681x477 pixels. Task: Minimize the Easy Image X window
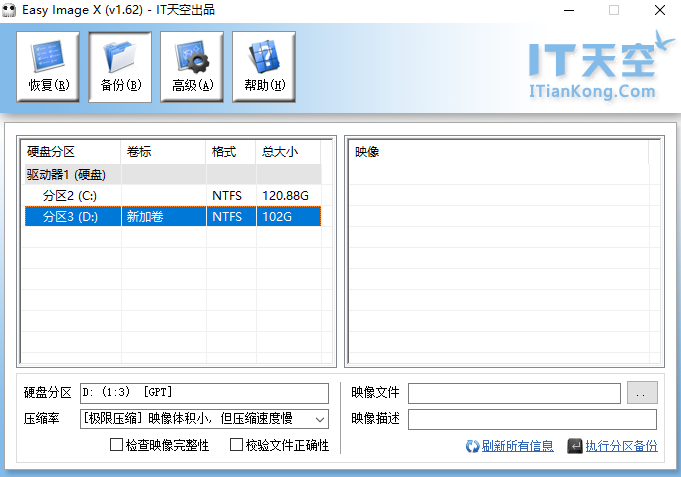pos(569,10)
